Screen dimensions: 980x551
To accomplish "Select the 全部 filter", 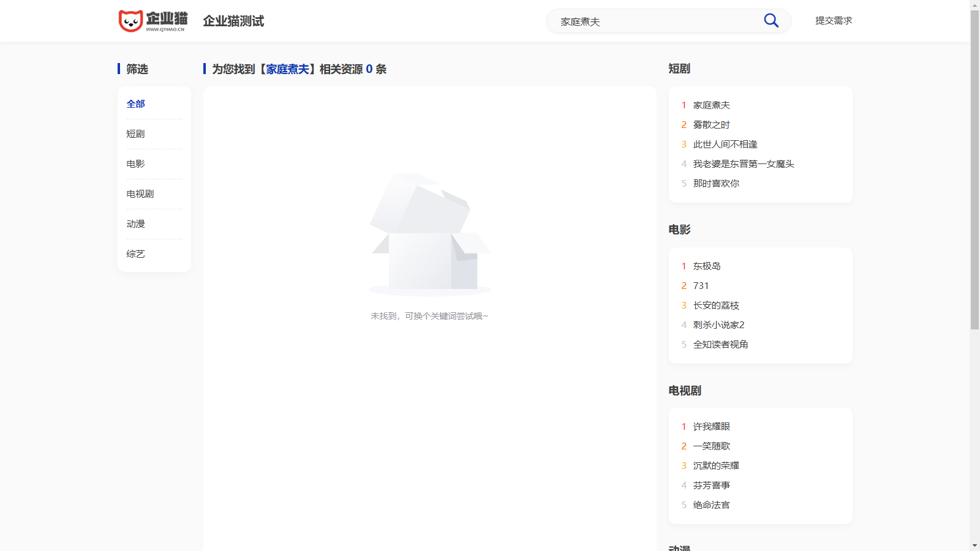I will (x=136, y=104).
